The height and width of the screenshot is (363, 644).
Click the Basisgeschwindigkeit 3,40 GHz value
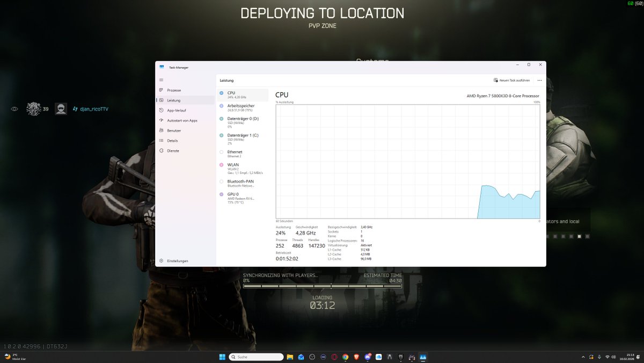pos(367,227)
